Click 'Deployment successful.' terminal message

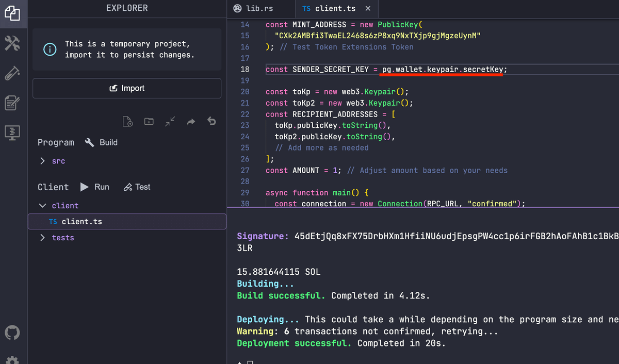point(295,343)
